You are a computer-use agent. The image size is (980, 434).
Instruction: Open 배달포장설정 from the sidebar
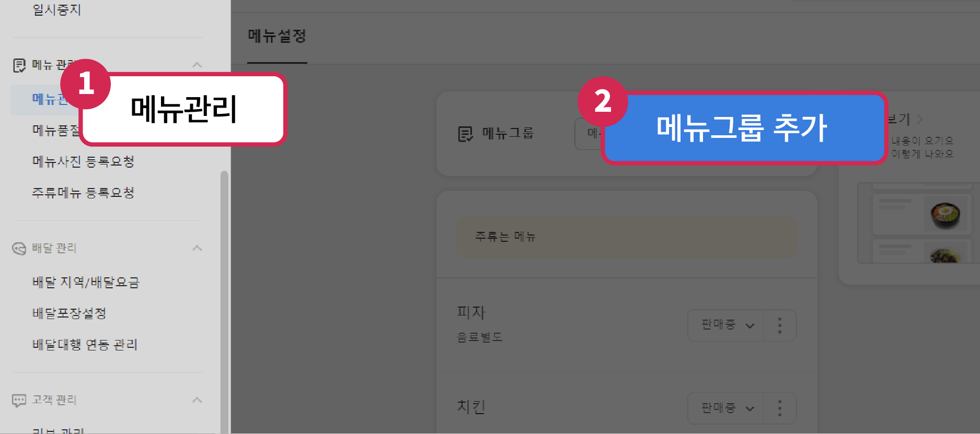coord(69,313)
